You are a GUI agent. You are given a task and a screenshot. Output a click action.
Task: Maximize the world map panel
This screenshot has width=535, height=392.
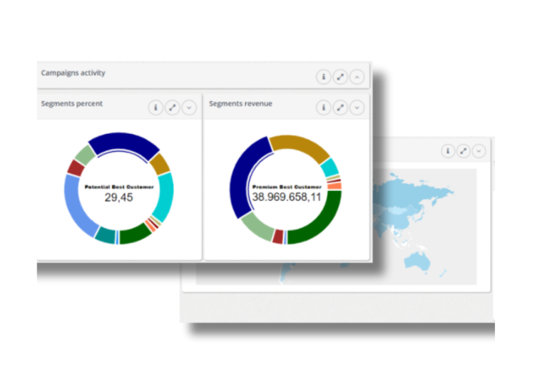tap(464, 151)
